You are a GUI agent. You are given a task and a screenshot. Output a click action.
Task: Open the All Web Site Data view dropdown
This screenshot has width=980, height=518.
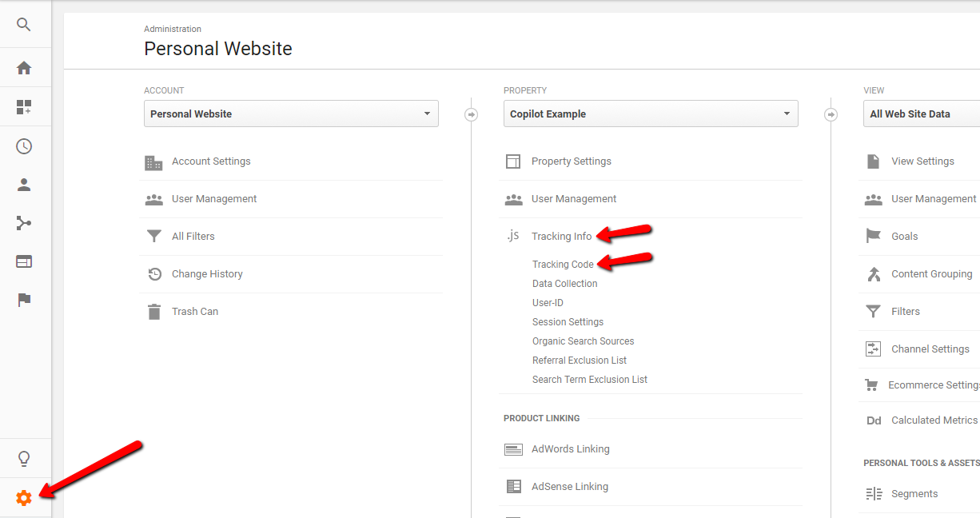point(922,114)
